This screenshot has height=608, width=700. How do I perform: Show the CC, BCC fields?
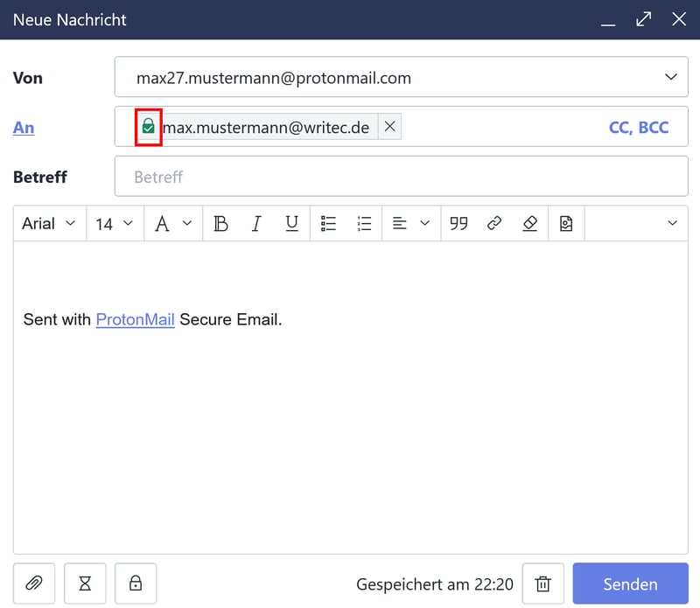[638, 128]
